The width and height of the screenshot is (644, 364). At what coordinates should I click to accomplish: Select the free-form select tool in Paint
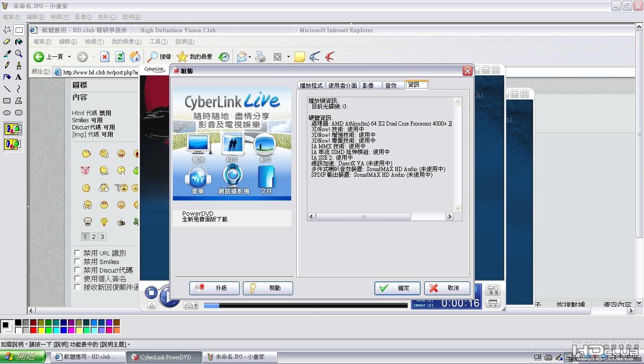coord(7,30)
